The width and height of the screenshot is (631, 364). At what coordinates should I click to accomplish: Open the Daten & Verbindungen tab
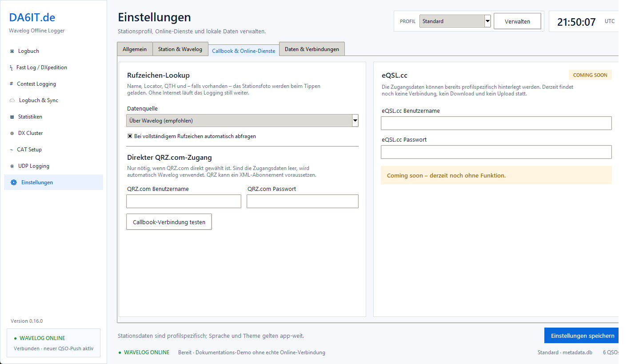tap(312, 49)
